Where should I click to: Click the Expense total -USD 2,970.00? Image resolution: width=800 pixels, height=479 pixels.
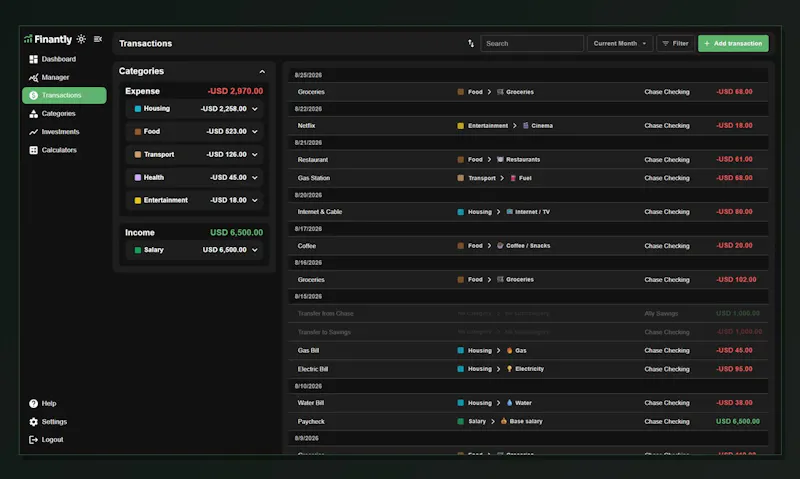click(x=235, y=91)
